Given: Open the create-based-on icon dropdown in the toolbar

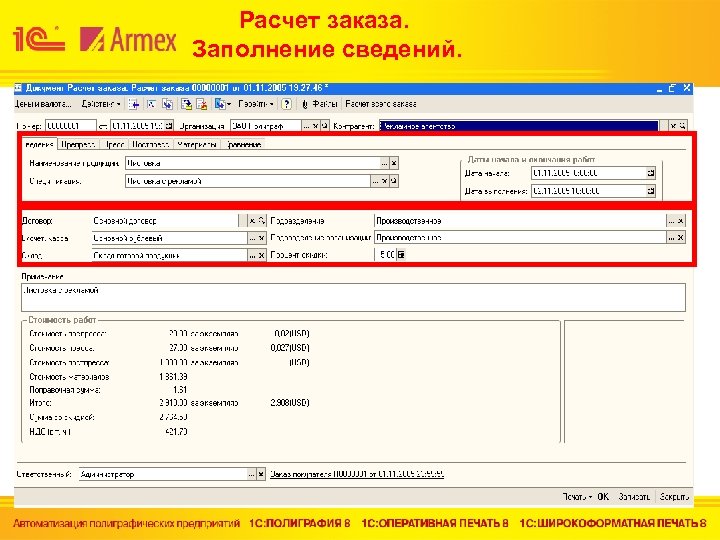Looking at the screenshot, I should 223,104.
